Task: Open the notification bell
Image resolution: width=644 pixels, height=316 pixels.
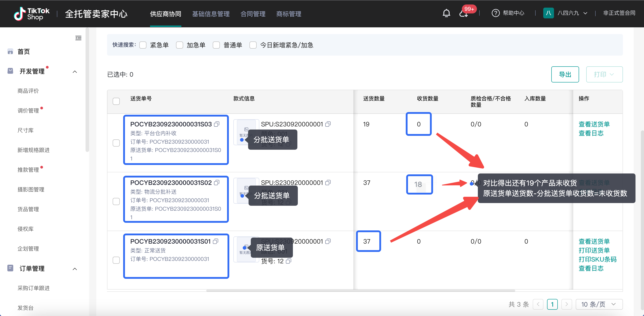Action: 446,13
